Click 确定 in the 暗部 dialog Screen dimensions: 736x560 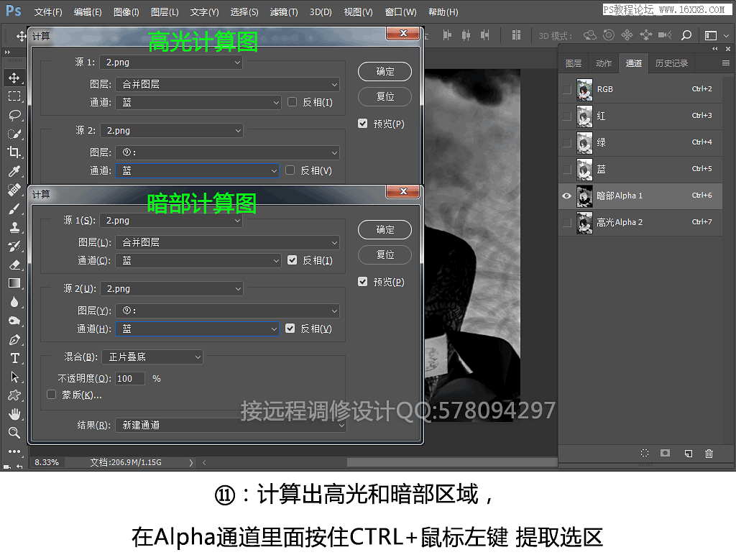pos(385,229)
